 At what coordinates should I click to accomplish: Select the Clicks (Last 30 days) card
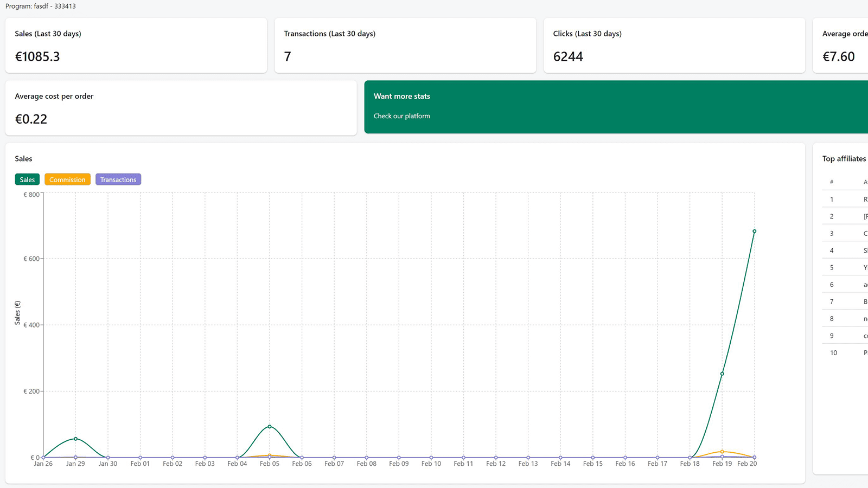674,45
